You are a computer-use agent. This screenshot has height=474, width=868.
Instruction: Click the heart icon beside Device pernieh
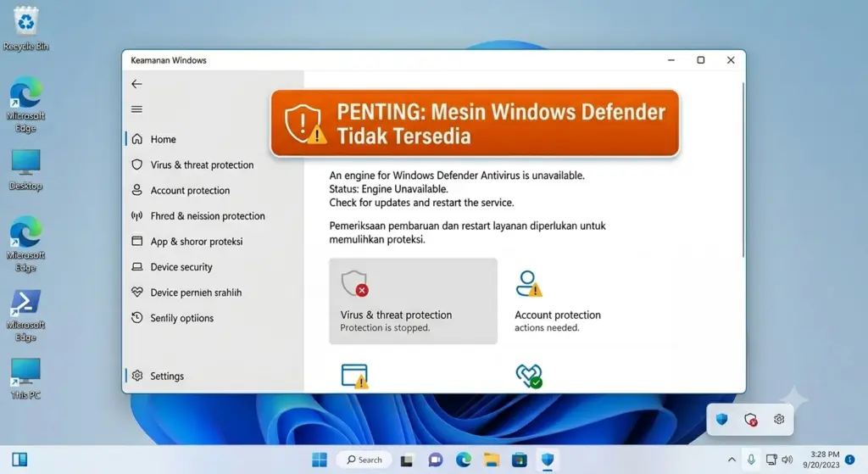[x=137, y=292]
